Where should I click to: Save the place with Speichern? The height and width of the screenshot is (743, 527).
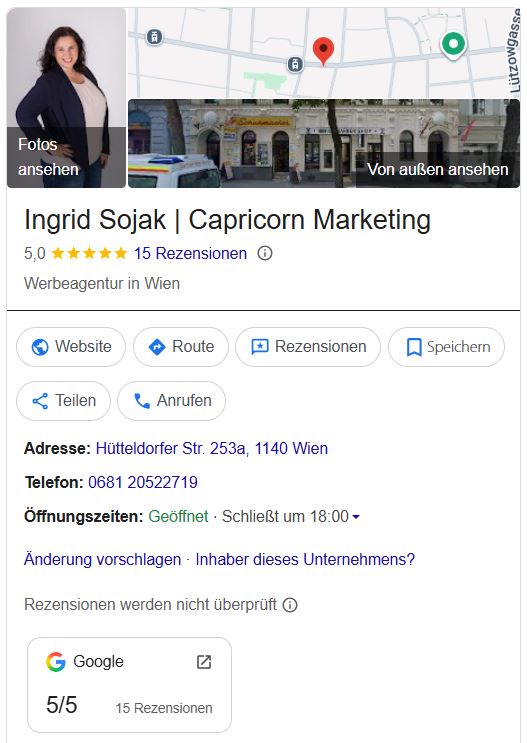446,347
